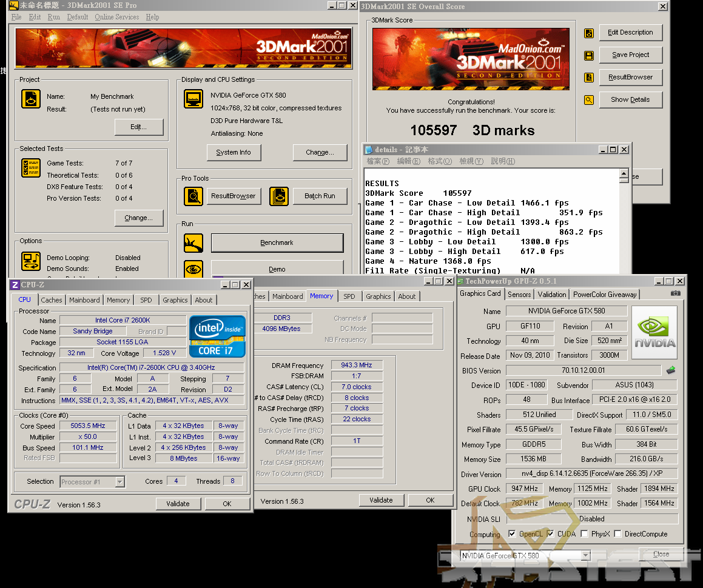Click the System Info button
Screen dimensions: 703x588
click(234, 153)
